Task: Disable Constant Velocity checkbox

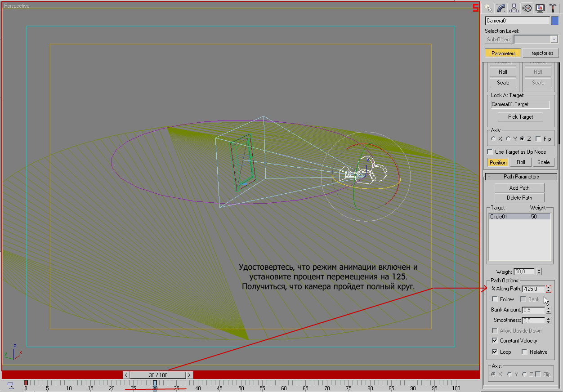Action: click(x=495, y=341)
